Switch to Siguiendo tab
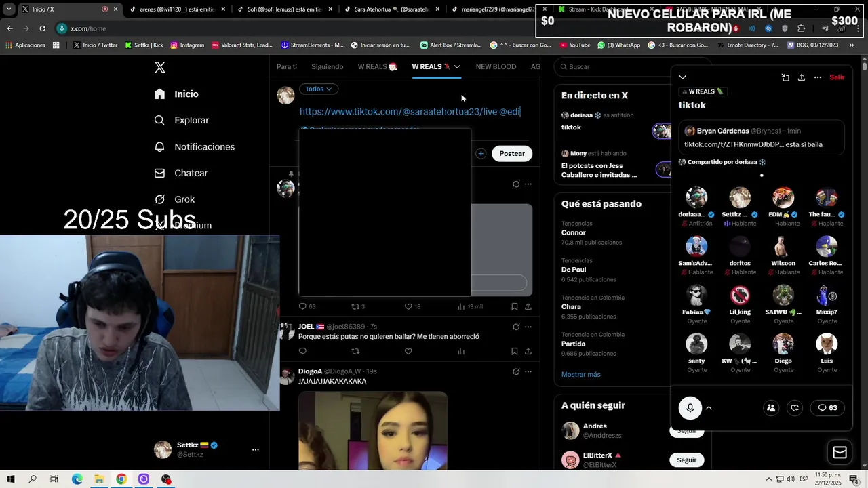 [x=327, y=66]
